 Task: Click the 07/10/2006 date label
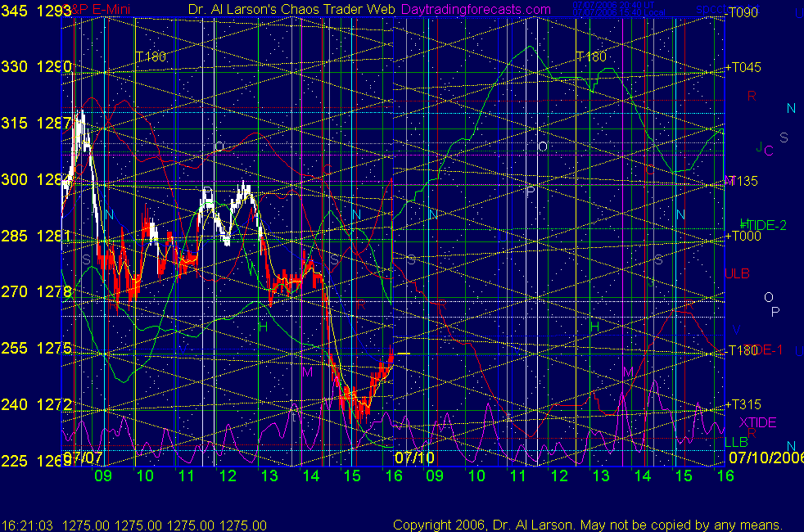pyautogui.click(x=766, y=458)
